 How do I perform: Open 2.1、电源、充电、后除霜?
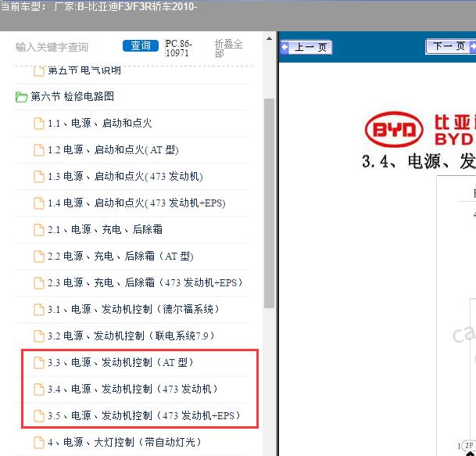coord(105,229)
